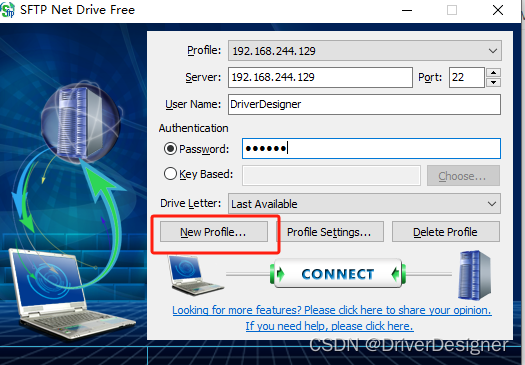The image size is (525, 365).
Task: Close the SFTP Net Drive window
Action: [498, 10]
